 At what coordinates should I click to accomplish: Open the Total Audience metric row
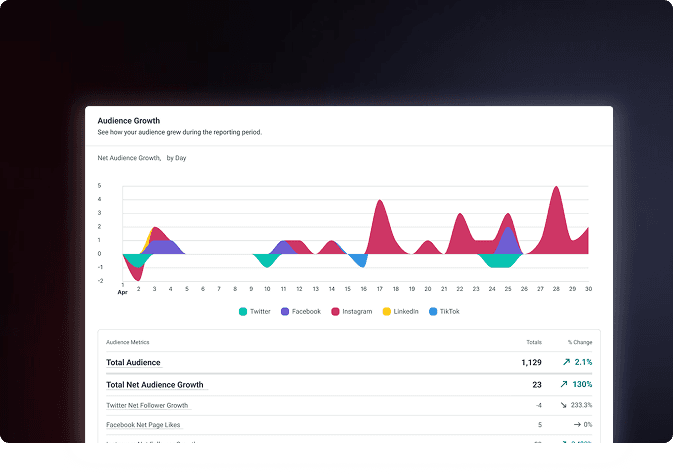coord(133,362)
